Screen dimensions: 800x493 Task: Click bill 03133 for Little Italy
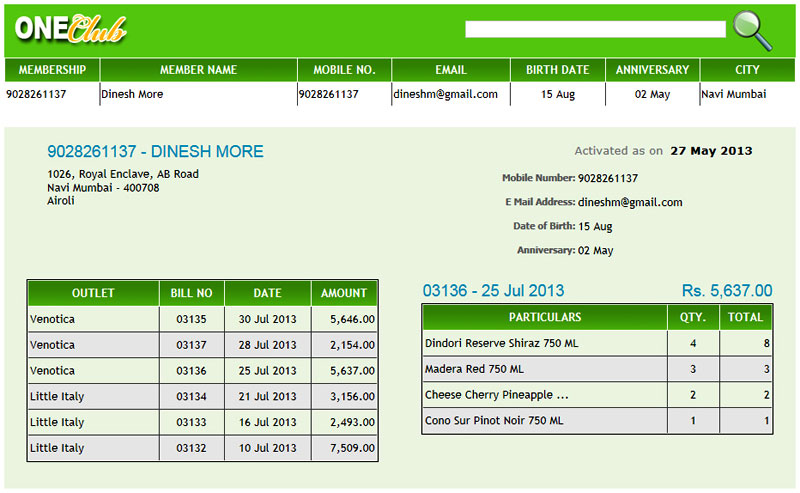point(191,423)
